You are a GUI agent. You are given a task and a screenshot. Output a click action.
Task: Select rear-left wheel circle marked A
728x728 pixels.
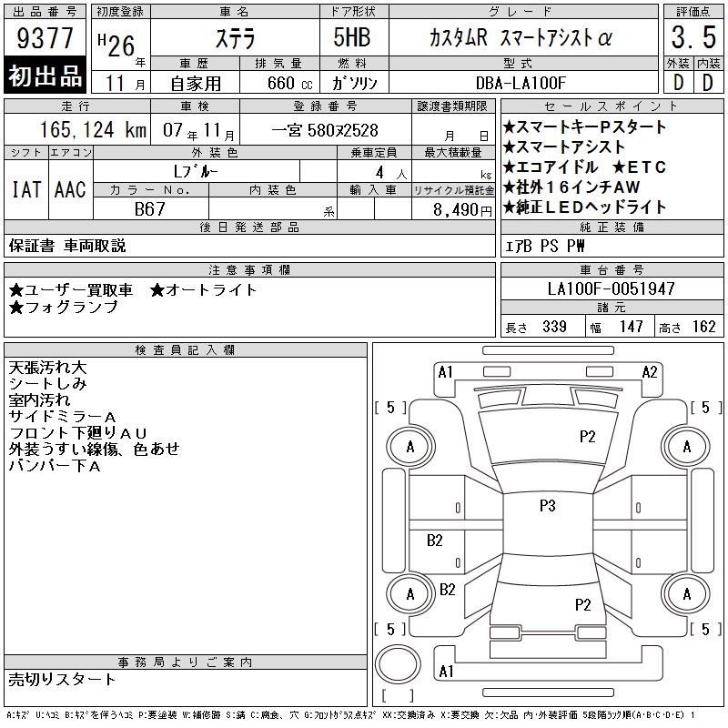(x=410, y=594)
